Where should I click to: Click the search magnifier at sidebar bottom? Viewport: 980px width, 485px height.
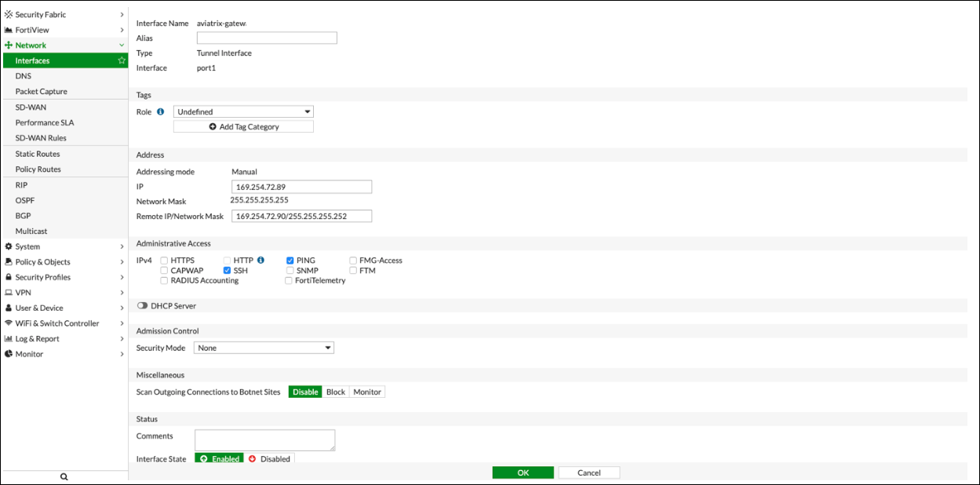tap(64, 476)
